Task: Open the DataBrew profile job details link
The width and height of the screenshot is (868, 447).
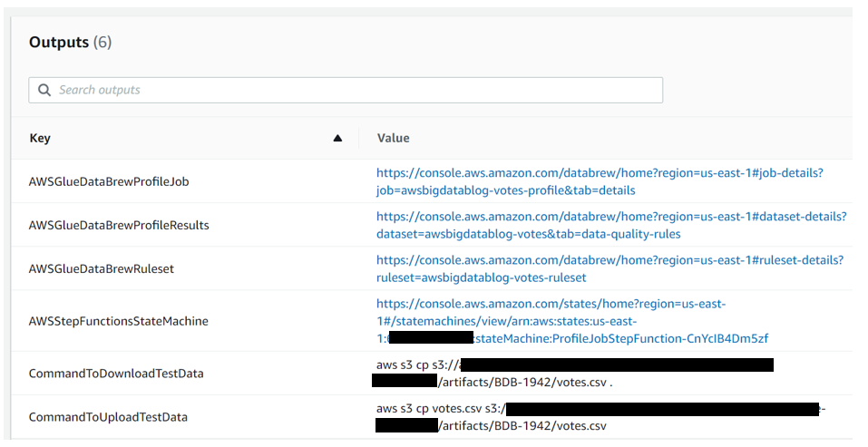Action: (600, 181)
